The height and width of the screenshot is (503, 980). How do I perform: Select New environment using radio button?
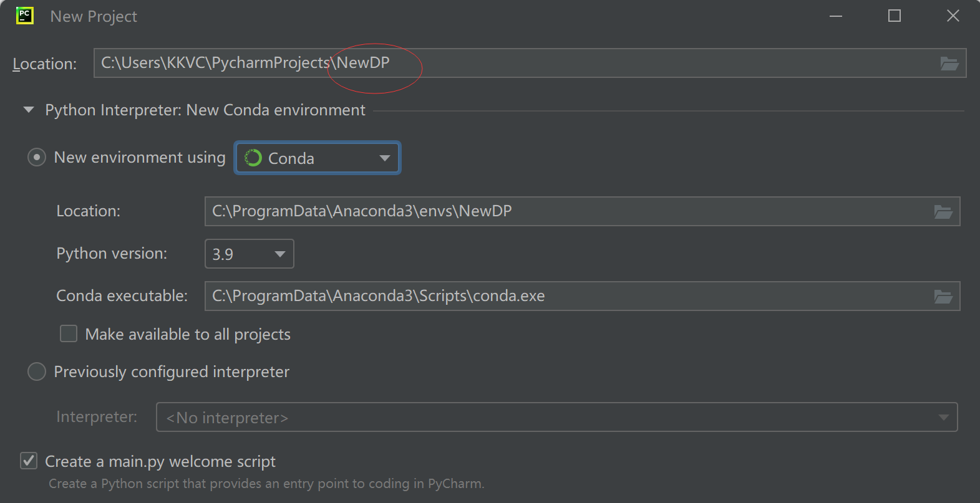coord(37,158)
